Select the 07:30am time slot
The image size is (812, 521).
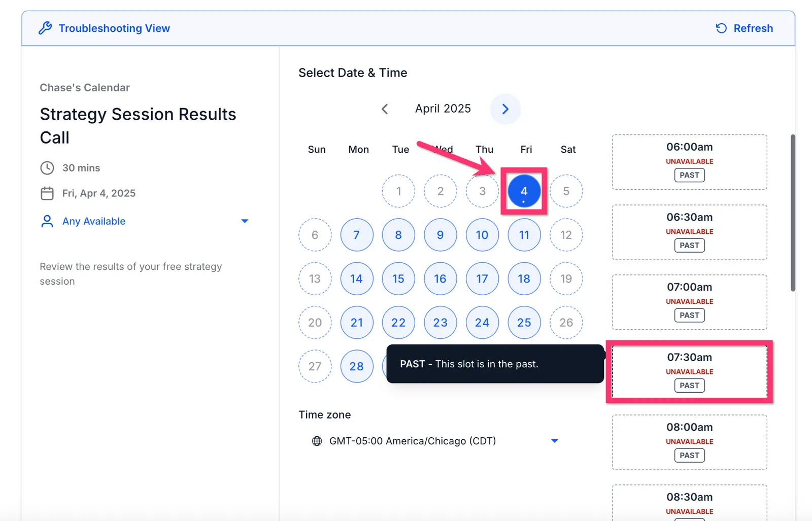690,372
